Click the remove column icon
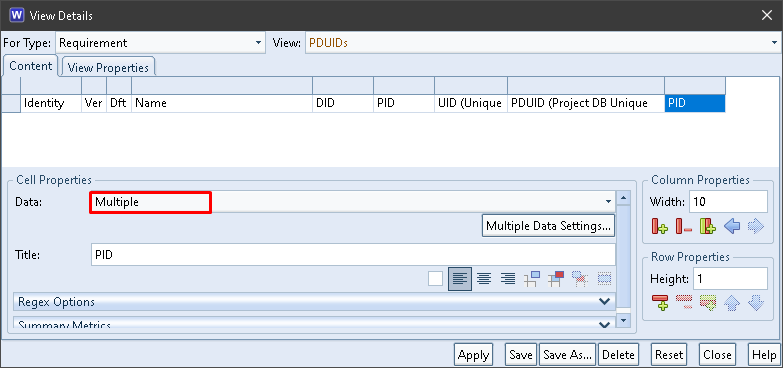783x368 pixels. pos(684,226)
